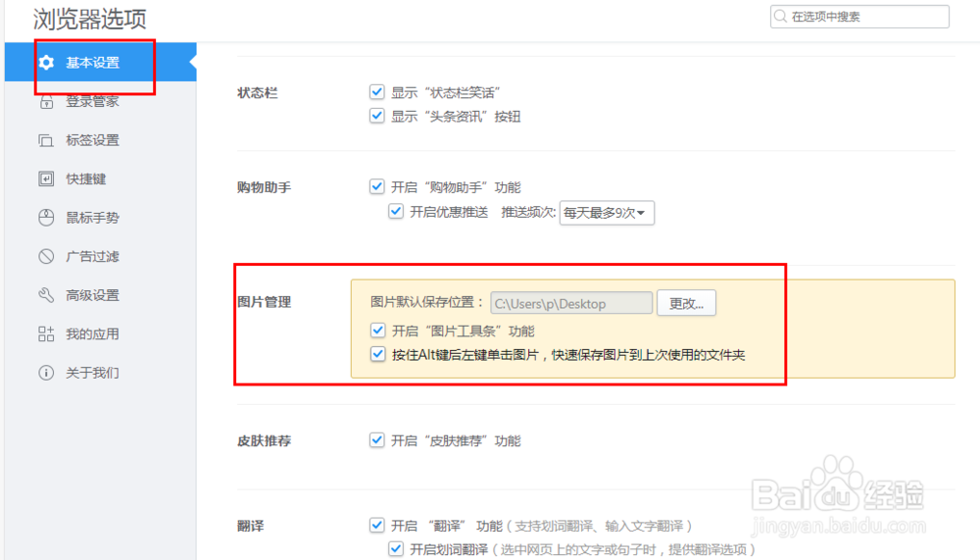The height and width of the screenshot is (560, 980).
Task: Click the lock icon for 登录管家
Action: pyautogui.click(x=46, y=101)
